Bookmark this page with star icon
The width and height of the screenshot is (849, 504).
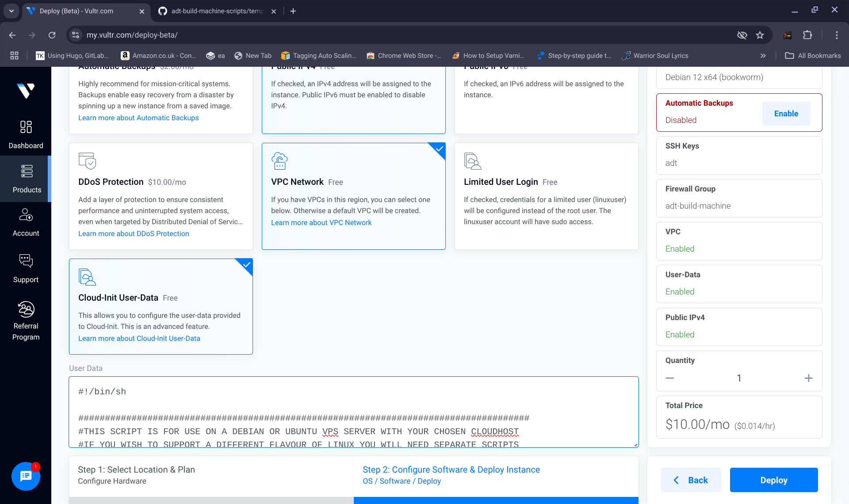point(760,35)
